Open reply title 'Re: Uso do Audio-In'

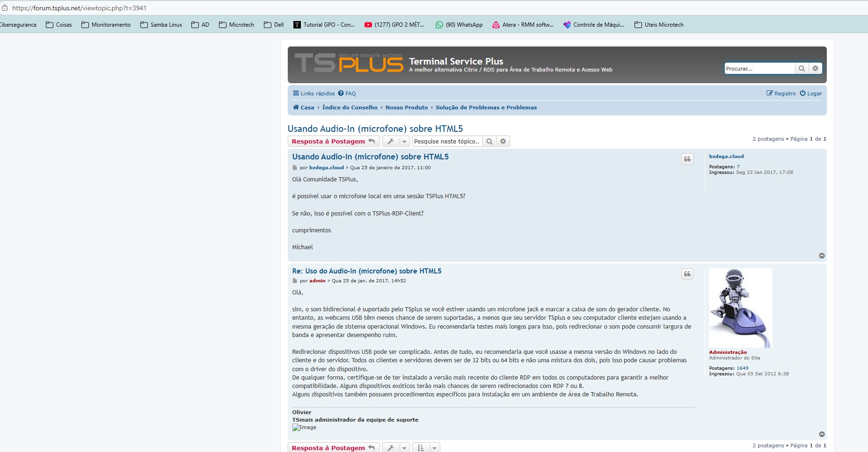(x=367, y=271)
